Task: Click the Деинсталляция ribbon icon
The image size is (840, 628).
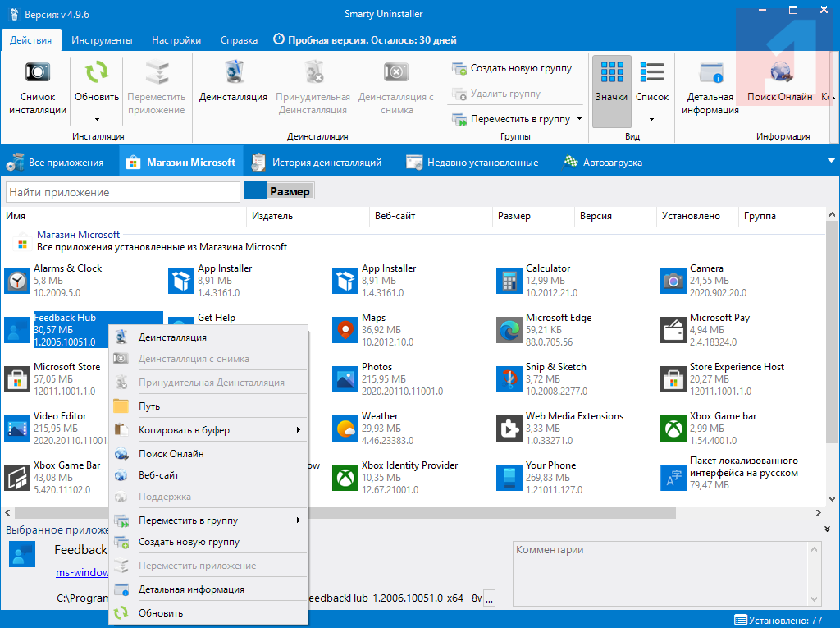Action: (x=233, y=72)
